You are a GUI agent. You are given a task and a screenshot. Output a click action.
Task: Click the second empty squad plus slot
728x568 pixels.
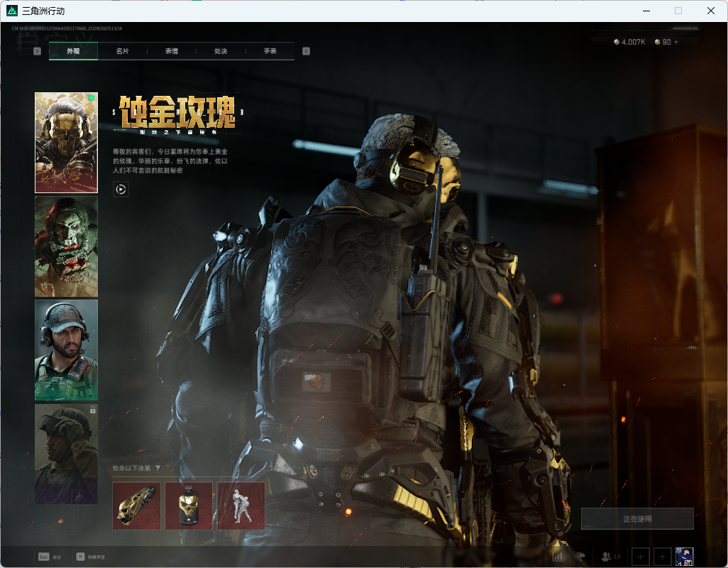(663, 557)
